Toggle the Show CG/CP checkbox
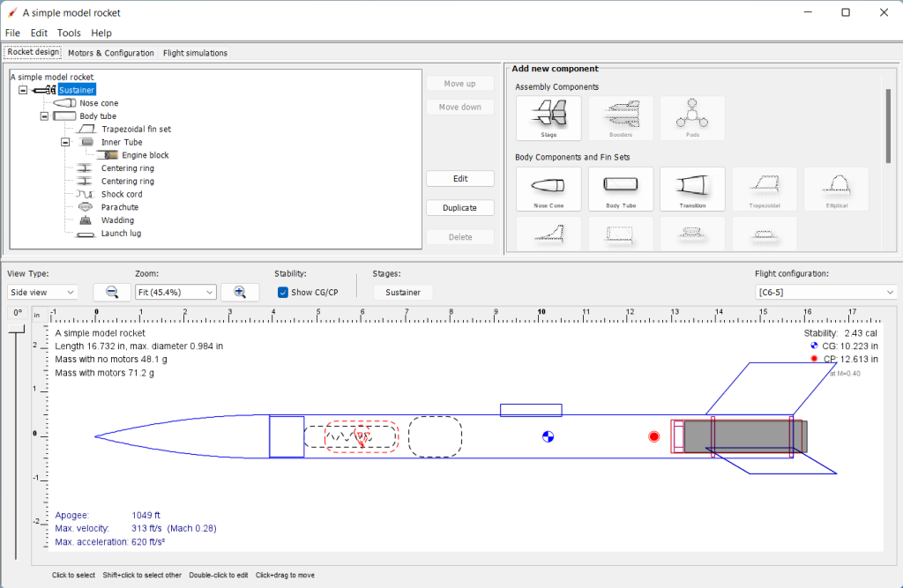The width and height of the screenshot is (903, 588). pos(283,293)
